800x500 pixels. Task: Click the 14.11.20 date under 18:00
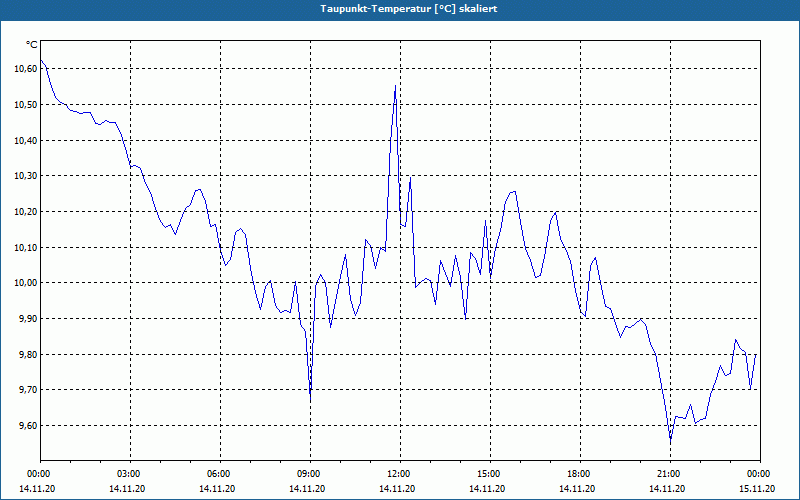[x=577, y=489]
